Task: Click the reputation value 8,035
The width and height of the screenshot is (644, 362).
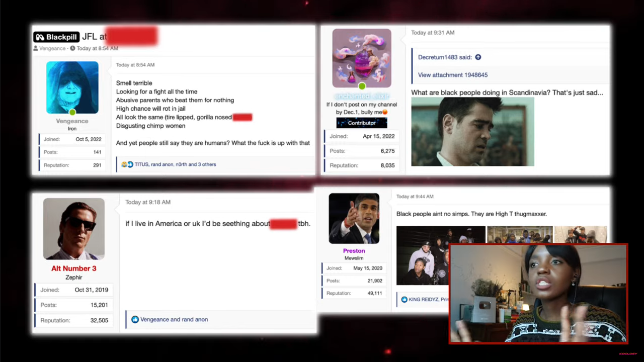Action: (x=388, y=165)
